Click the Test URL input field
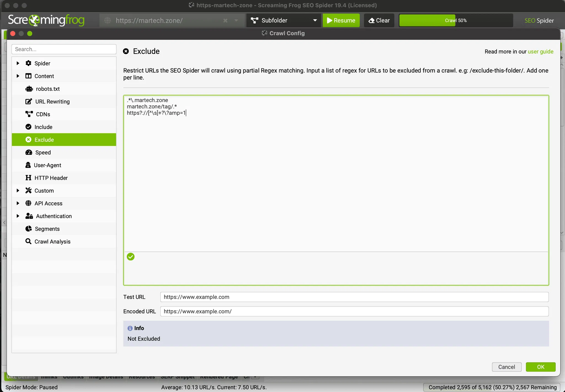Image resolution: width=565 pixels, height=392 pixels. pyautogui.click(x=354, y=297)
